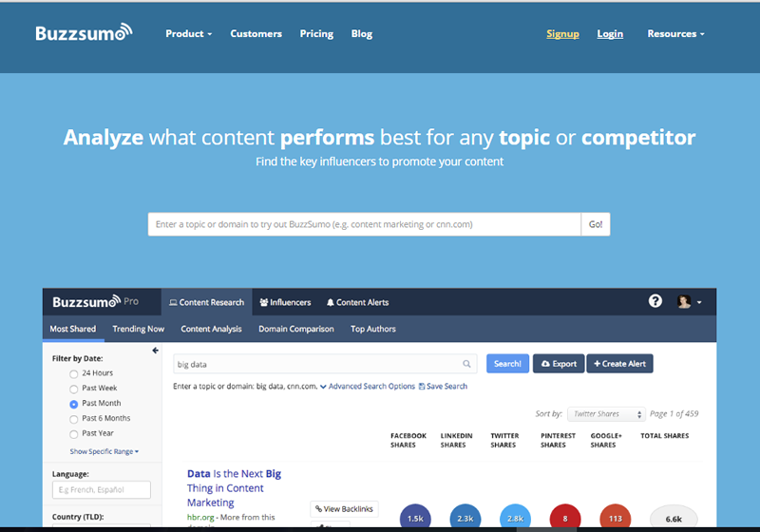Click the Login link
760x532 pixels.
[x=610, y=33]
